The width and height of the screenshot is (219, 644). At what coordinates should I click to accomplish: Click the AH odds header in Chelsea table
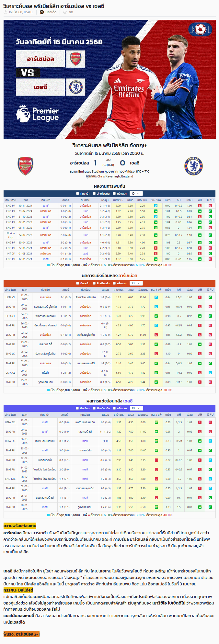click(x=179, y=415)
